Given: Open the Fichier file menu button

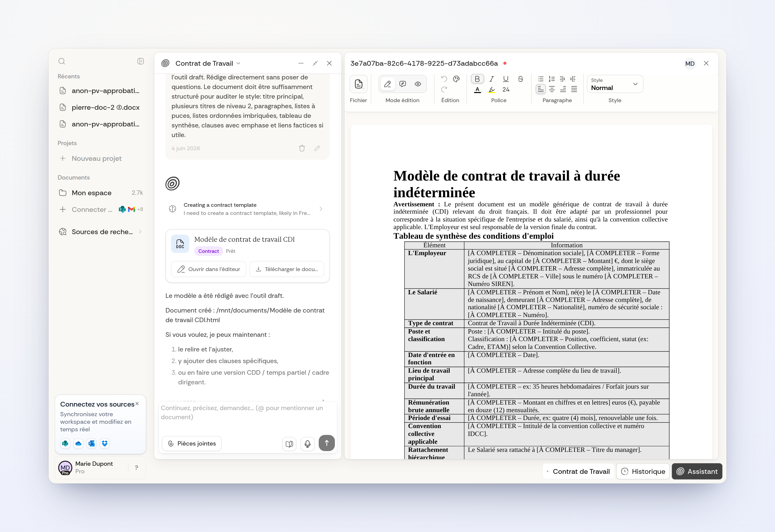Looking at the screenshot, I should [358, 84].
